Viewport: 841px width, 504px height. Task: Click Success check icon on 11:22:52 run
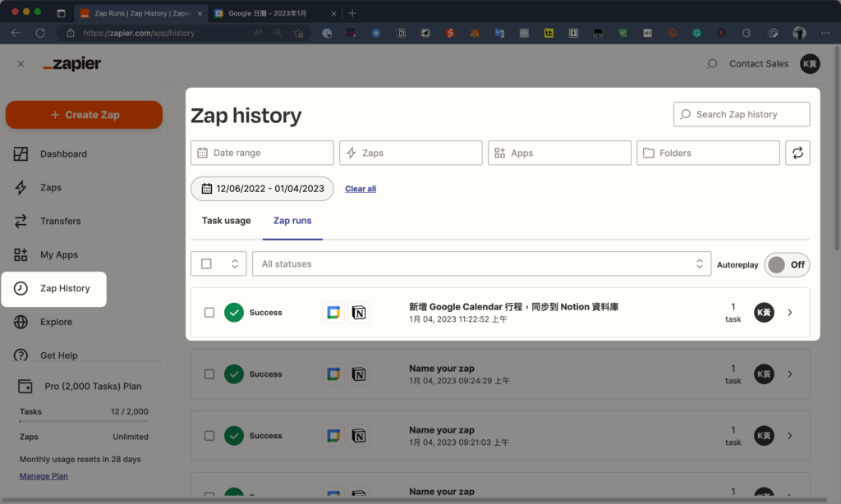click(x=234, y=313)
